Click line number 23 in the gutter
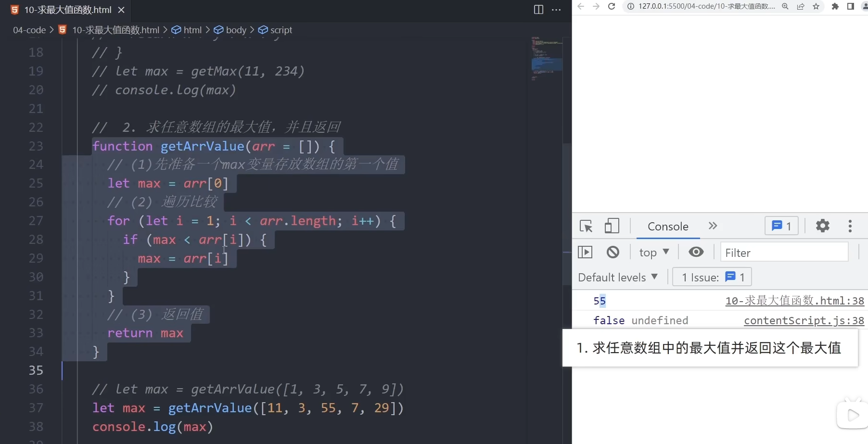This screenshot has height=444, width=868. coord(36,146)
